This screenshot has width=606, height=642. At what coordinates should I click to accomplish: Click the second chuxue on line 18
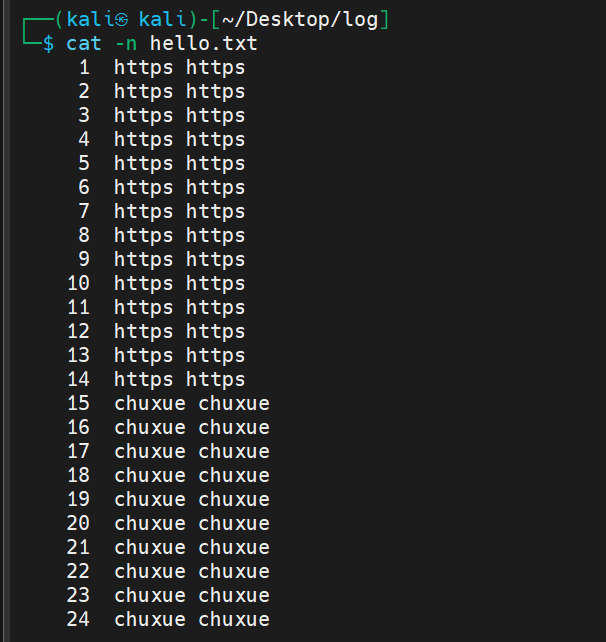click(x=234, y=476)
